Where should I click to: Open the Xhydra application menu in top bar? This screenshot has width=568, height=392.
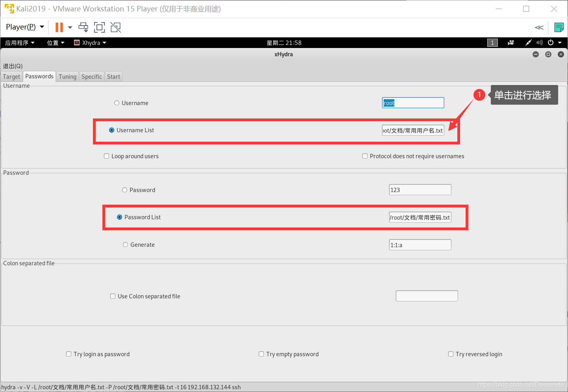click(90, 43)
